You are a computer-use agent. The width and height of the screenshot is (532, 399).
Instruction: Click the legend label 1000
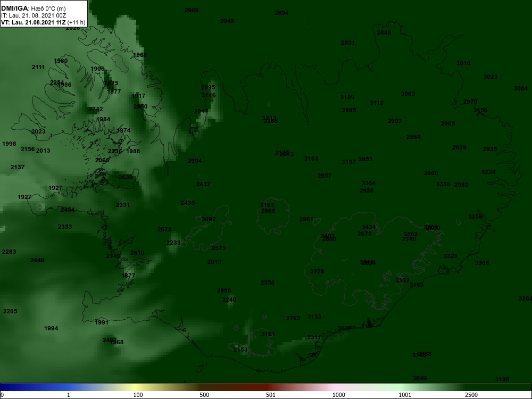click(x=338, y=395)
